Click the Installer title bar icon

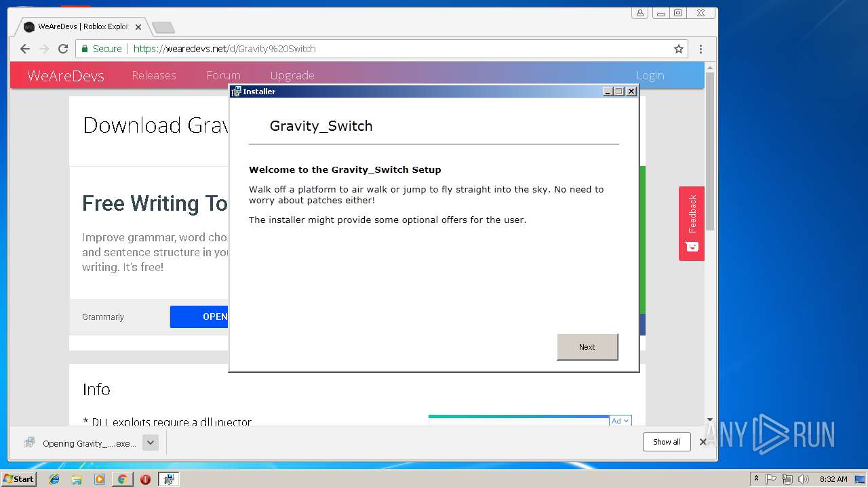pos(236,91)
